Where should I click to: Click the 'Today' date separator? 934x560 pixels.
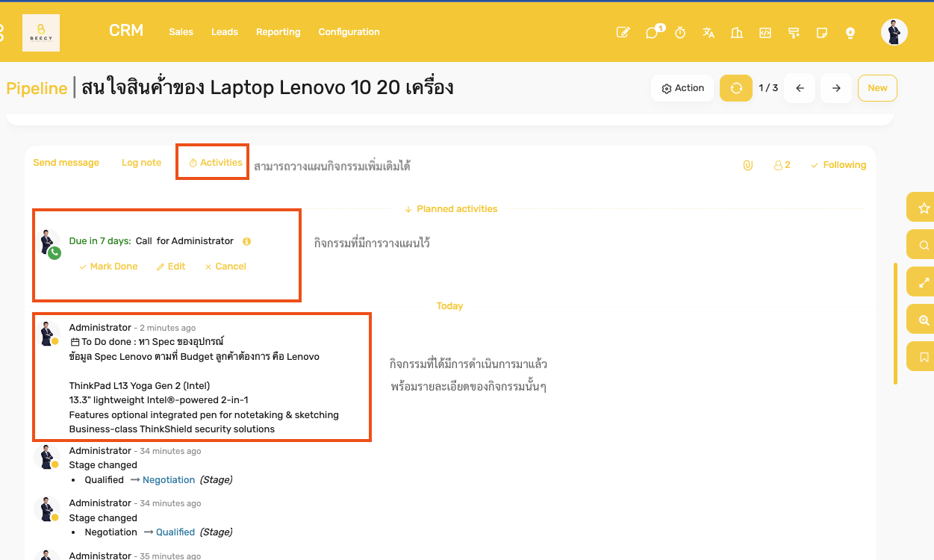click(449, 306)
